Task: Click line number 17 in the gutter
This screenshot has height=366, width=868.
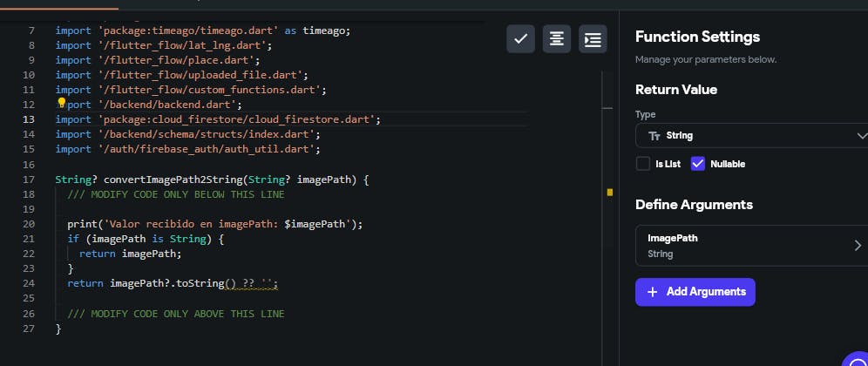Action: 30,180
